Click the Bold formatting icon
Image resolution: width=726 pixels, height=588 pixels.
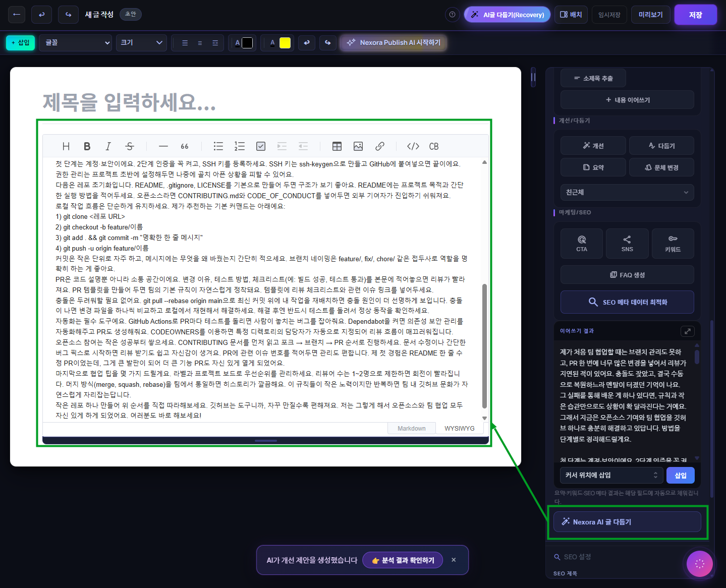point(87,146)
